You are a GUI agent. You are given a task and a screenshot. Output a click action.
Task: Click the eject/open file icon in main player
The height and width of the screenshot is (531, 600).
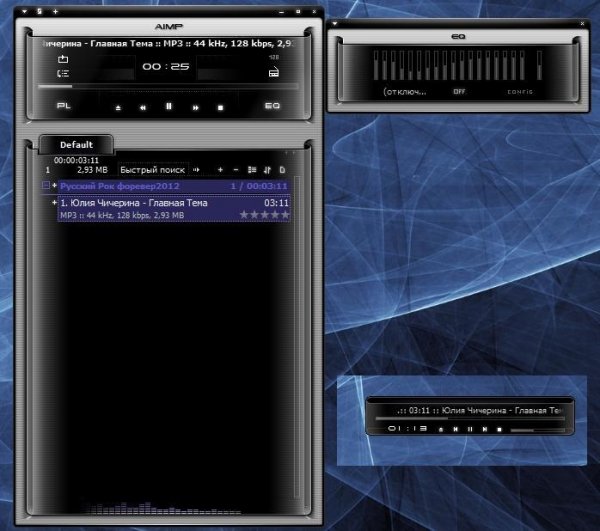coord(118,108)
